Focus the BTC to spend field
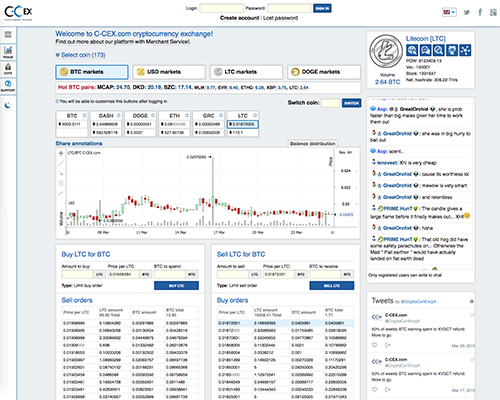The width and height of the screenshot is (500, 400). click(170, 274)
